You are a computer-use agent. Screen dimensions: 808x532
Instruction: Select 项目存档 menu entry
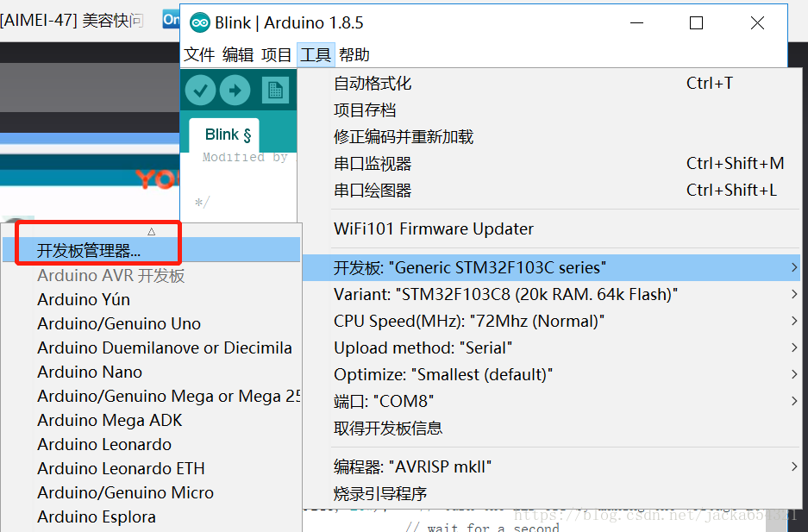551,110
